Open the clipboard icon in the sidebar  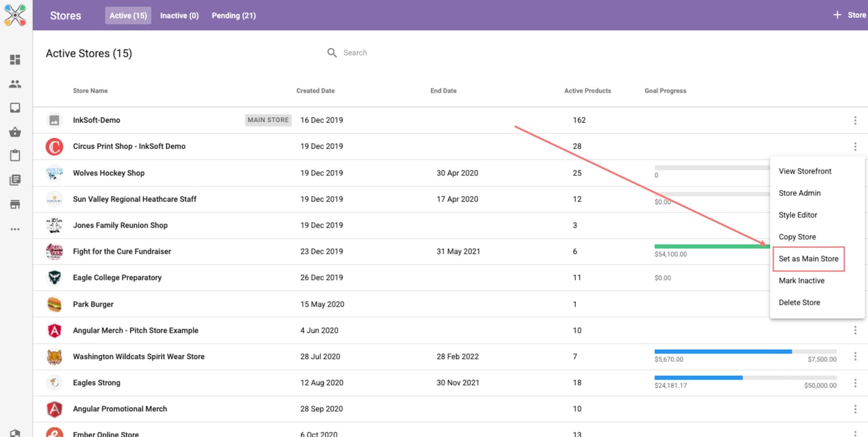(15, 156)
